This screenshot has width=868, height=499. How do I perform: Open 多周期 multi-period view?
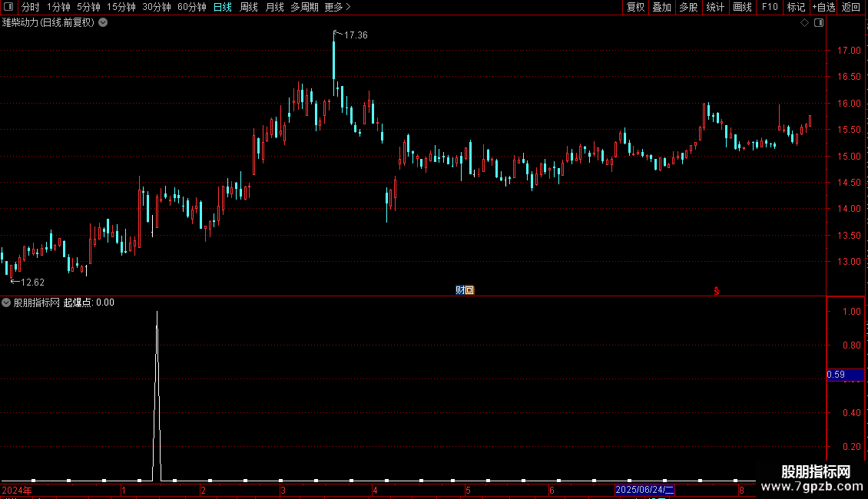click(304, 7)
